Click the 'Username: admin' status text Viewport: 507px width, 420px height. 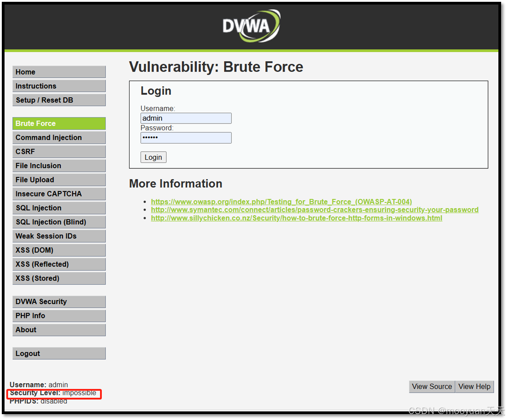pos(39,385)
